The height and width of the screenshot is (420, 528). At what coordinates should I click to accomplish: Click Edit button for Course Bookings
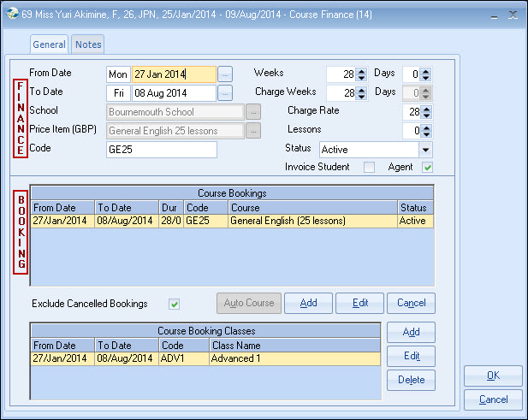359,303
